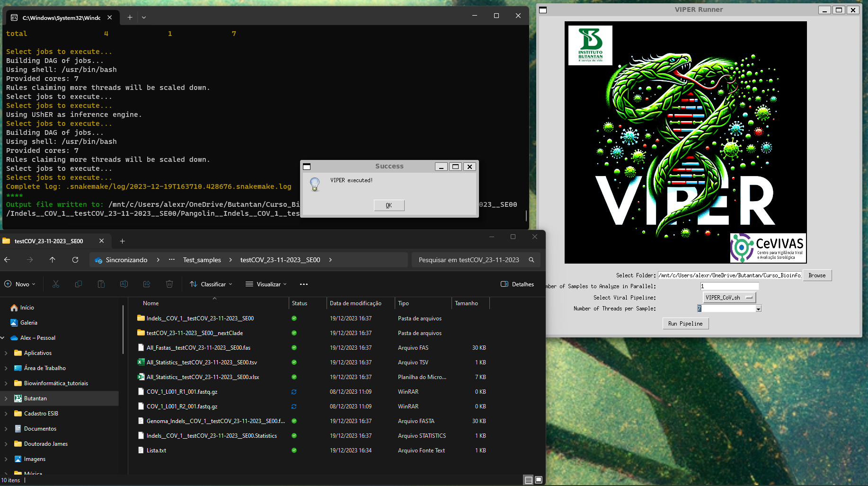868x486 pixels.
Task: Click the Paste icon in Explorer toolbar
Action: (x=101, y=284)
